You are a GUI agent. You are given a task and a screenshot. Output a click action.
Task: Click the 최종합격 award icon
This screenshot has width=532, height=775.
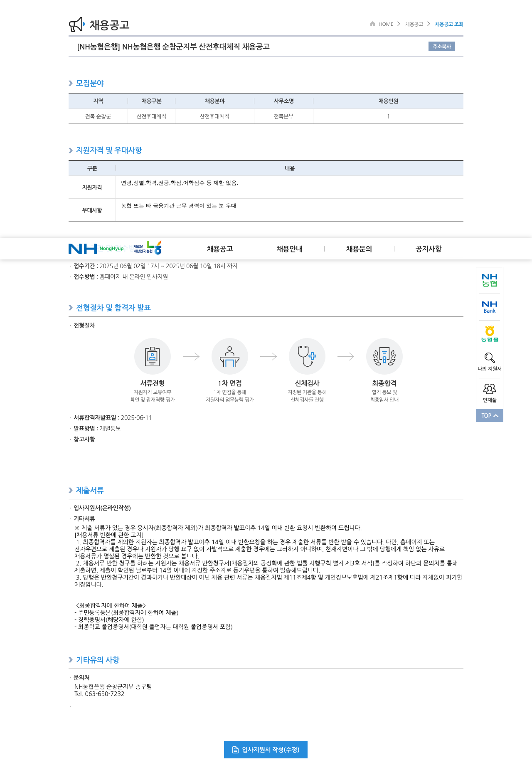click(384, 356)
